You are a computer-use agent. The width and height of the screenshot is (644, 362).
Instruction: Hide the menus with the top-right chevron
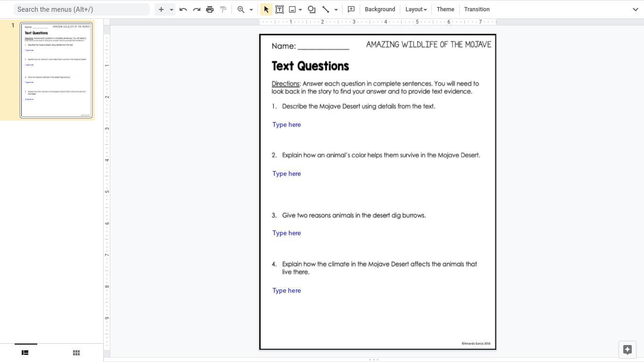point(635,9)
